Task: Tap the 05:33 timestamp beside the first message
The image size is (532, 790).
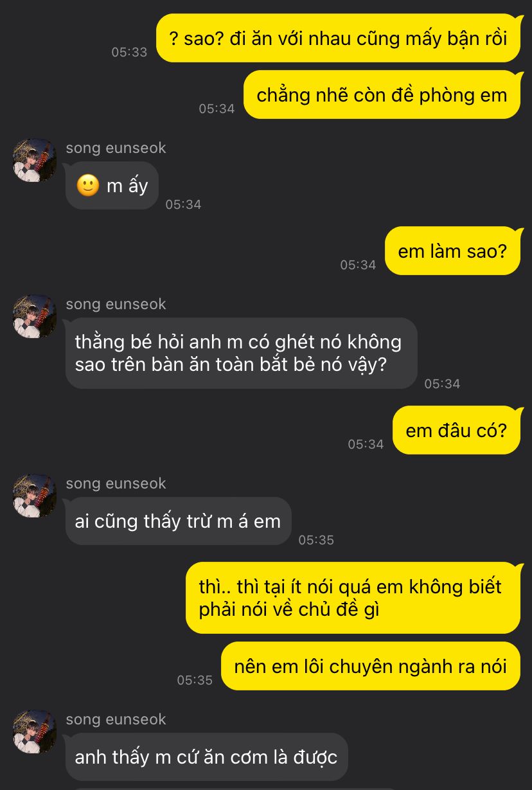Action: point(129,52)
